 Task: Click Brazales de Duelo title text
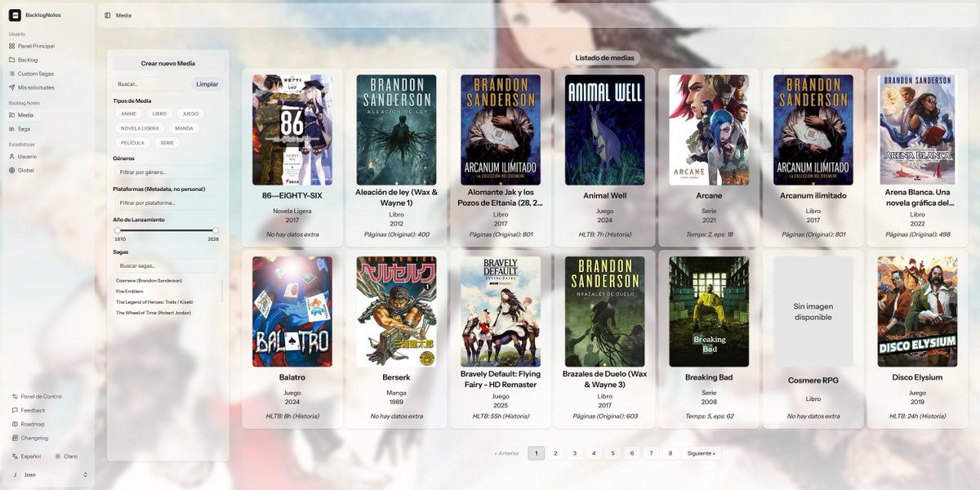pyautogui.click(x=605, y=379)
